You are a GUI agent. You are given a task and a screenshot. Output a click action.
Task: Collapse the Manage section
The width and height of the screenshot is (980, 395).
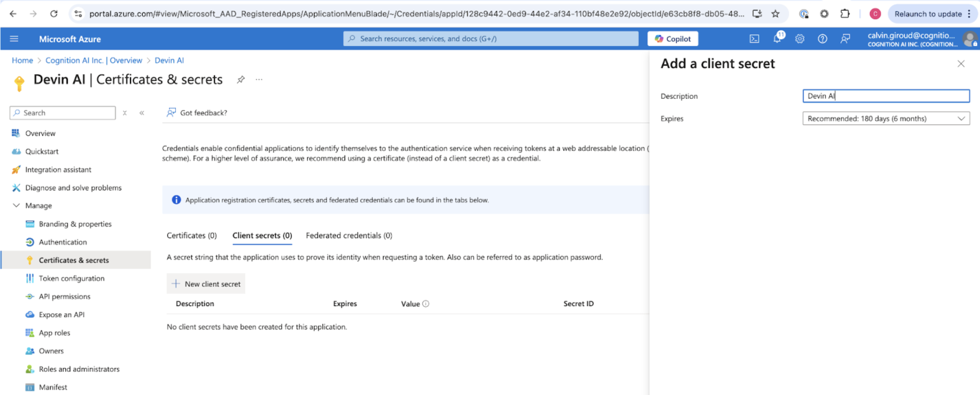[x=16, y=205]
